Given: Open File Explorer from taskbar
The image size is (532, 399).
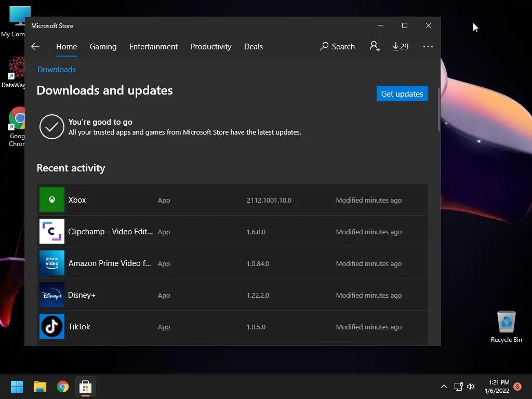Looking at the screenshot, I should [x=39, y=387].
